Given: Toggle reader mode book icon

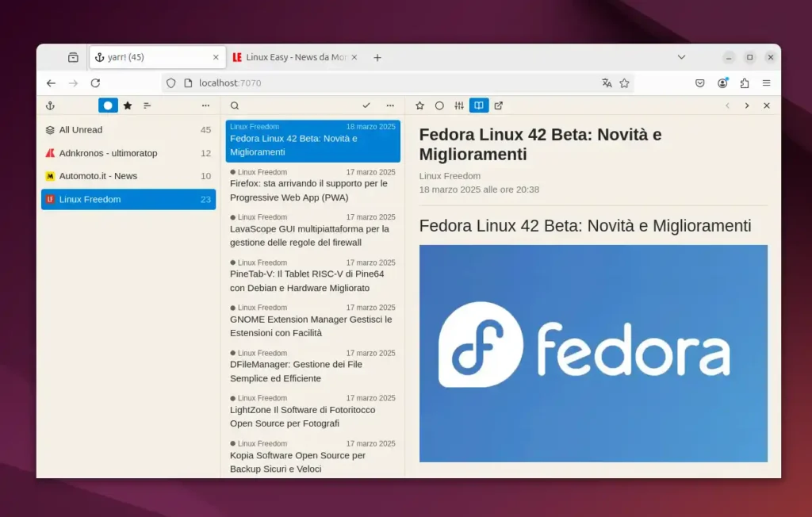Looking at the screenshot, I should pyautogui.click(x=479, y=105).
